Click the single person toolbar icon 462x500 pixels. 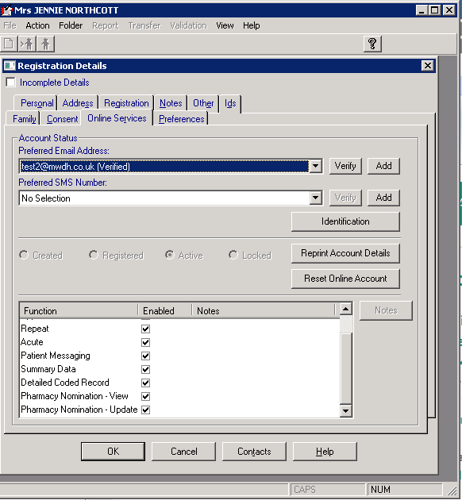[46, 44]
